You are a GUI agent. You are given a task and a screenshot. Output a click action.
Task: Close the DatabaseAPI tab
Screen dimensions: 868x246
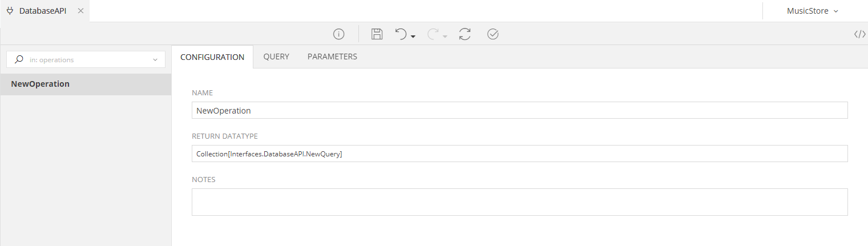point(80,11)
